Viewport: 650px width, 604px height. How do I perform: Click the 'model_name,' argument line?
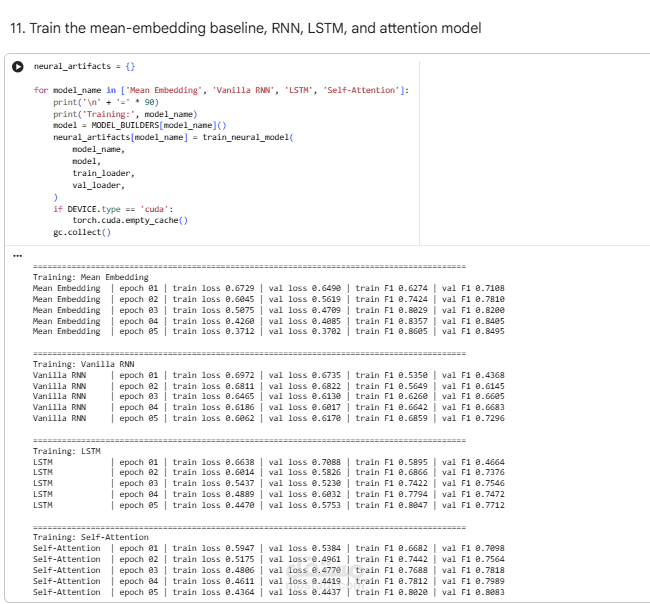tap(98, 149)
